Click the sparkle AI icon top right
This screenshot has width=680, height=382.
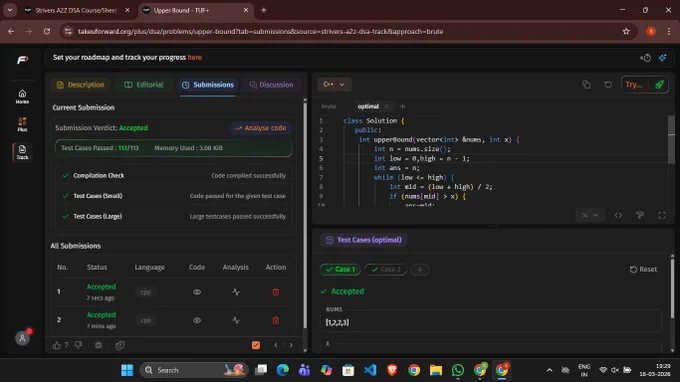click(x=662, y=57)
